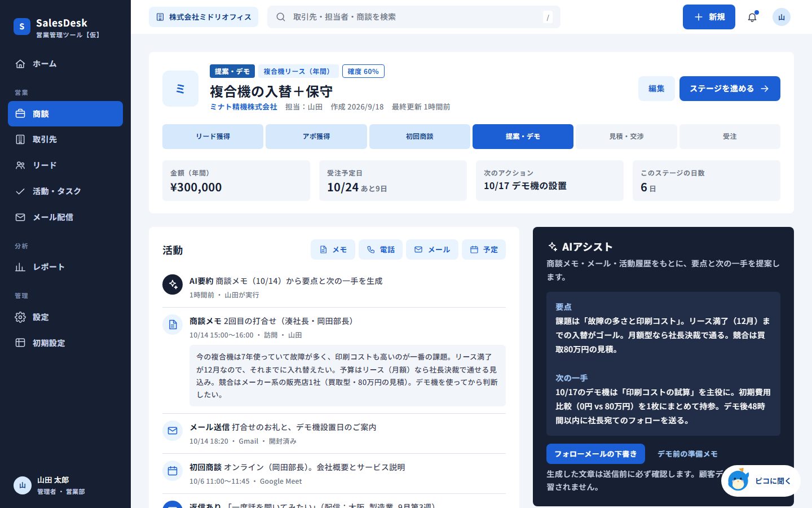The width and height of the screenshot is (812, 508).
Task: Click the ピコ mascot icon
Action: point(738,480)
